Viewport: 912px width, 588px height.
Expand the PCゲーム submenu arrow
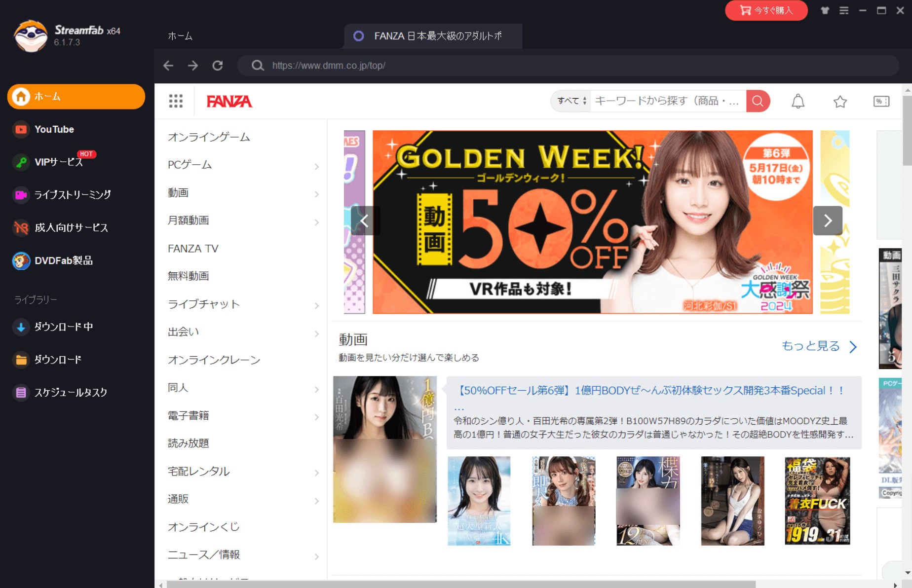click(317, 167)
